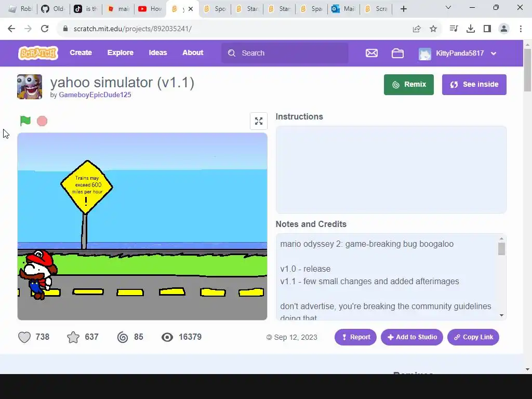The image size is (532, 399).
Task: Toggle Chrome side panel
Action: click(487, 29)
